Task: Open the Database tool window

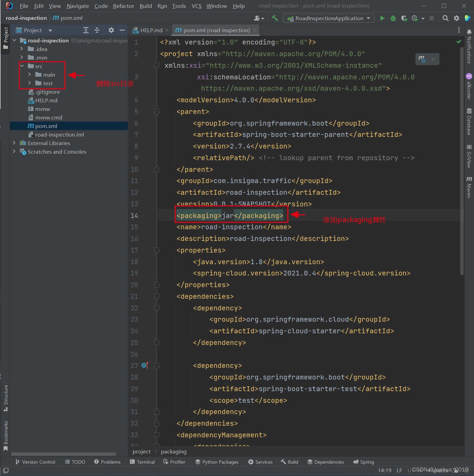Action: [x=469, y=121]
